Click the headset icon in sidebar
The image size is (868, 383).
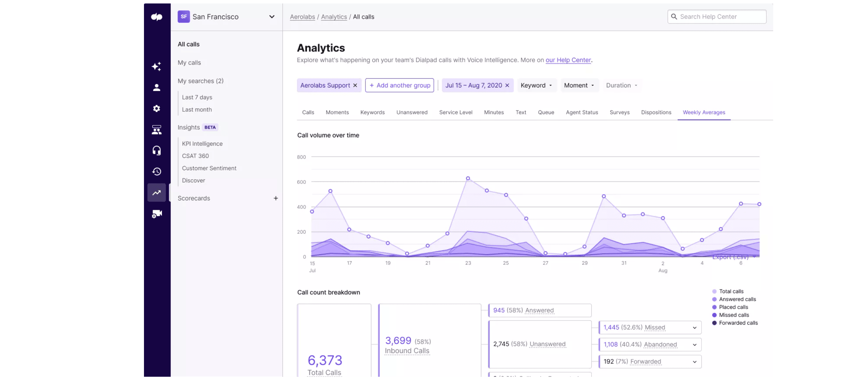pos(156,150)
